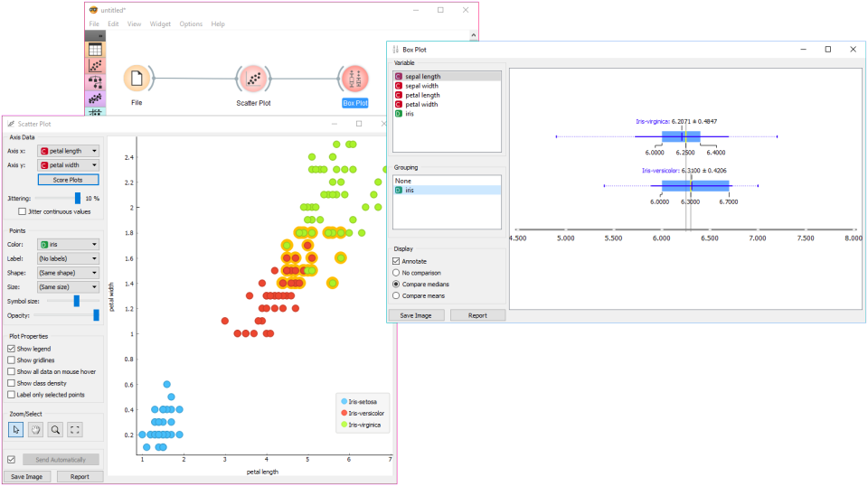Select the File widget node
The height and width of the screenshot is (486, 868).
click(x=137, y=79)
